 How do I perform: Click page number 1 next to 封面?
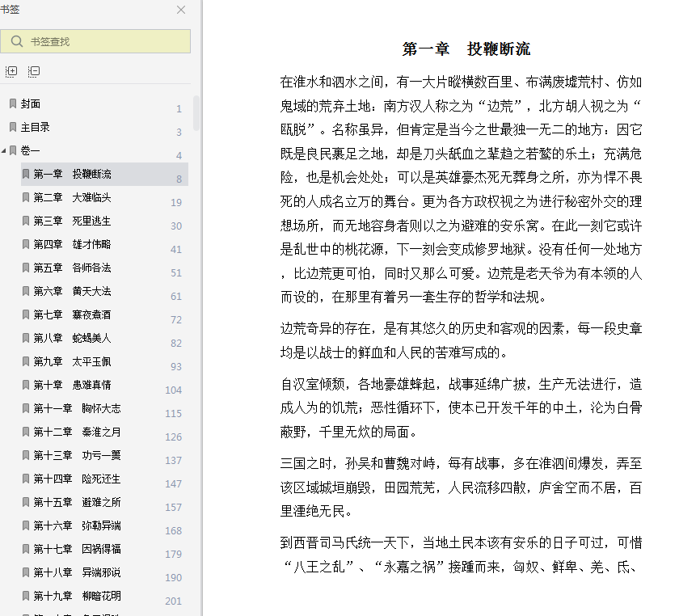click(x=179, y=109)
